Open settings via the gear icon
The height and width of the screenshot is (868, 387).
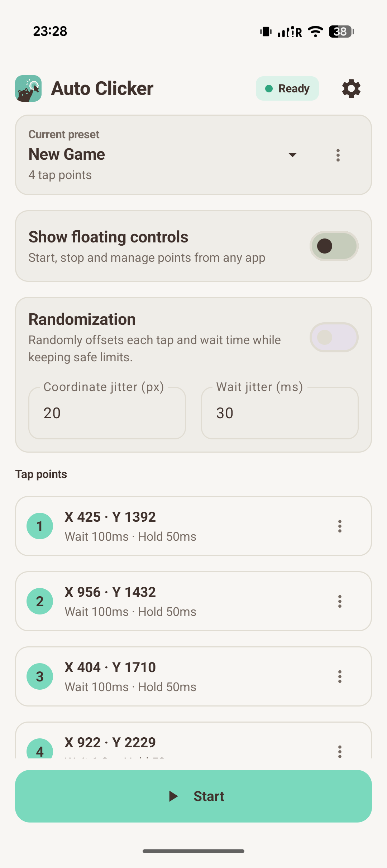(351, 88)
